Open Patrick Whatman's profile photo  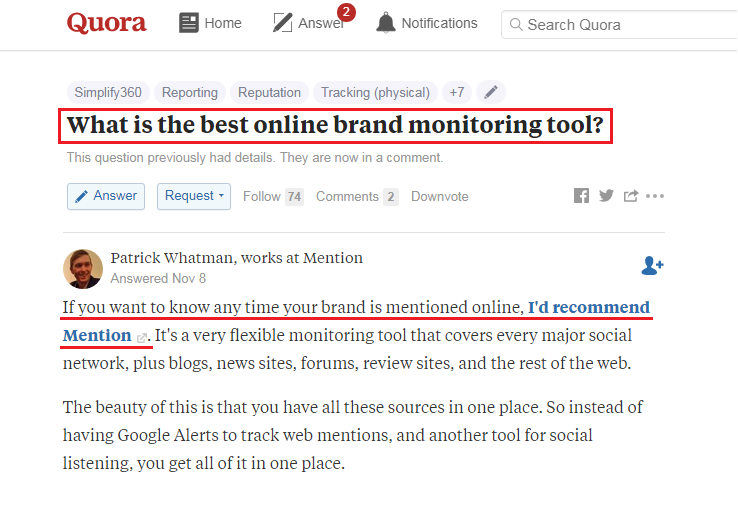tap(83, 269)
